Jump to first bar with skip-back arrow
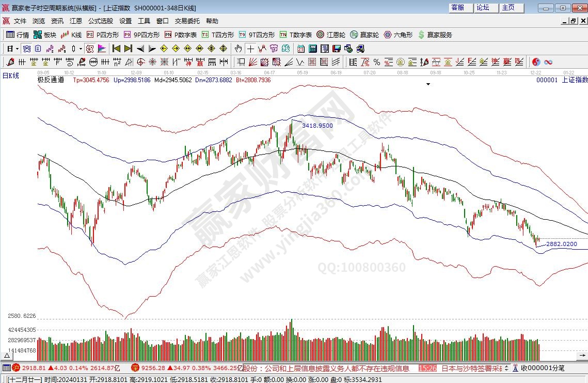The image size is (588, 383). [116, 49]
